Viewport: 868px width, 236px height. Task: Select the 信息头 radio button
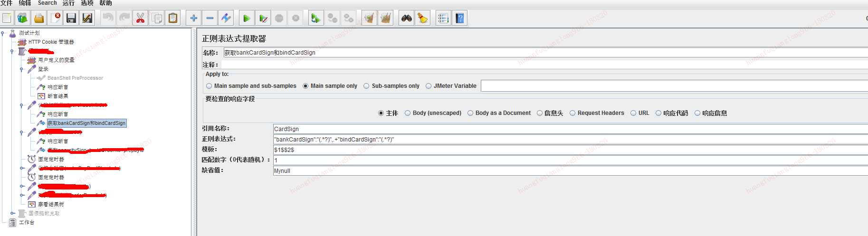(550, 113)
